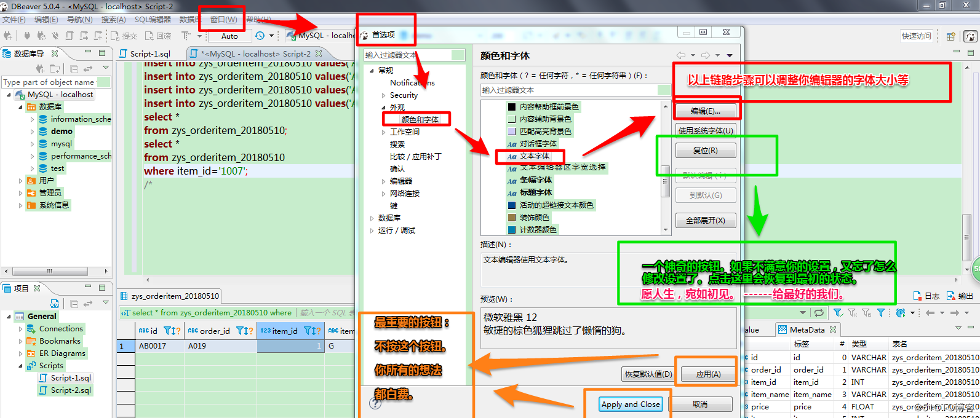This screenshot has height=418, width=980.
Task: Click the preferences tree filter text field
Action: [407, 55]
